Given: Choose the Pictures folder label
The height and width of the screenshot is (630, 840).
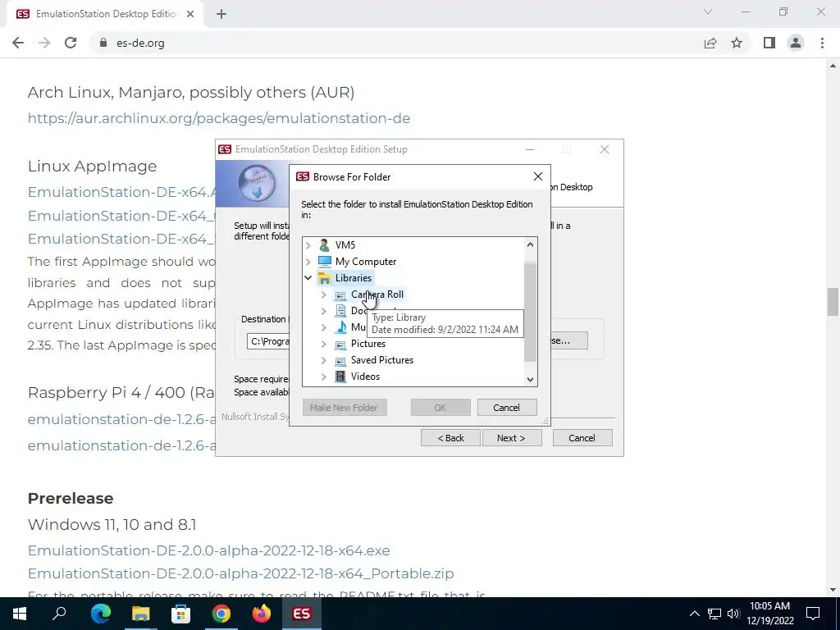Looking at the screenshot, I should tap(368, 344).
